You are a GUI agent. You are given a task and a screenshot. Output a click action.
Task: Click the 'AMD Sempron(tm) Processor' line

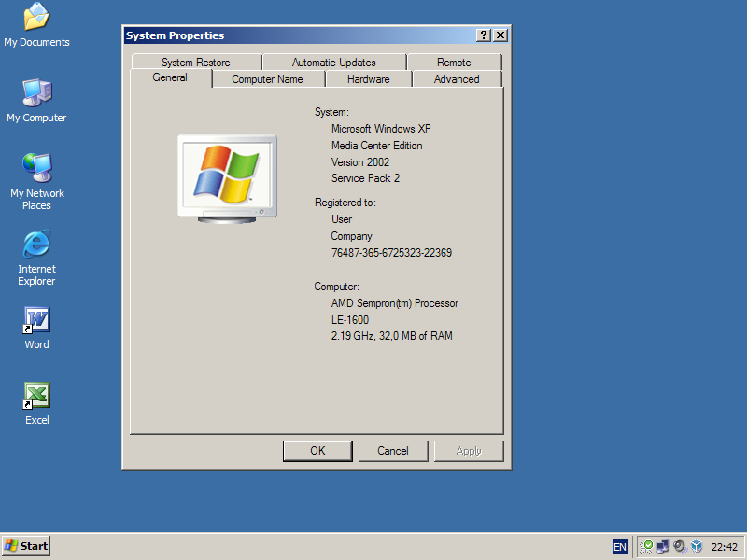point(395,303)
